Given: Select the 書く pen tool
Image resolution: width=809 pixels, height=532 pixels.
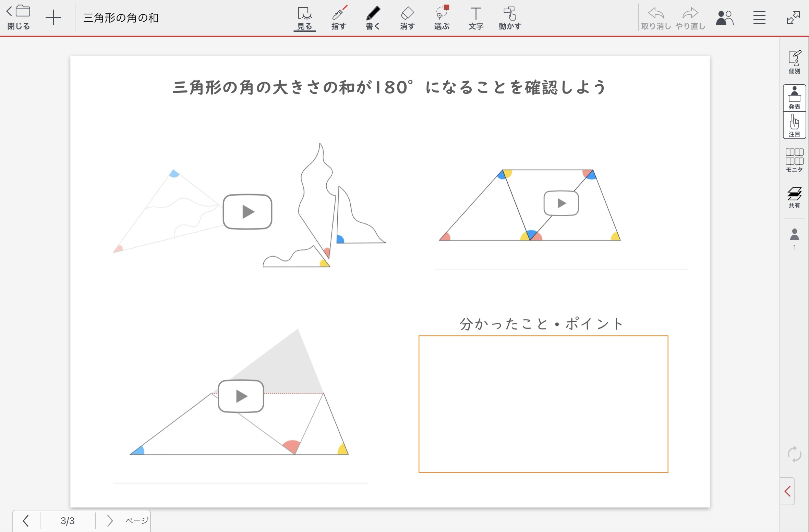Looking at the screenshot, I should tap(373, 18).
